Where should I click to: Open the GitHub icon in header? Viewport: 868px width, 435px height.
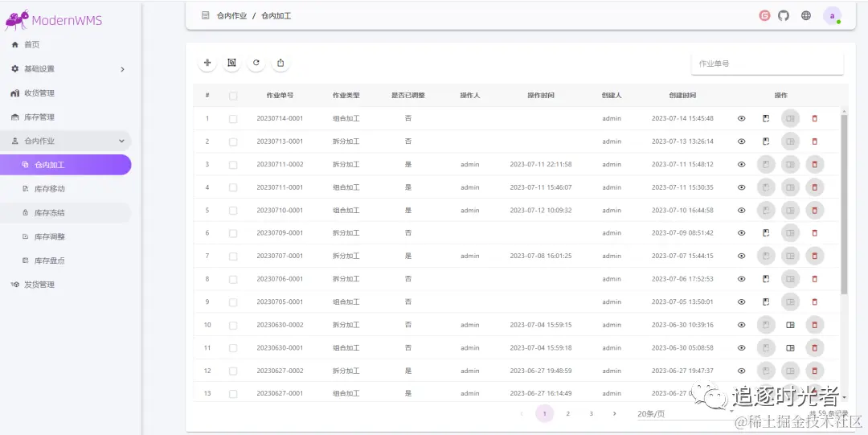click(784, 15)
